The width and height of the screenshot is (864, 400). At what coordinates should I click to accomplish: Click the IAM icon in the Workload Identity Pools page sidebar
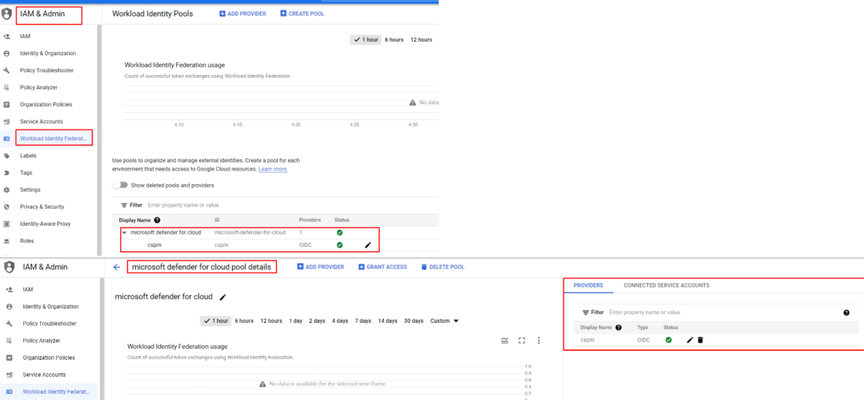pos(7,36)
